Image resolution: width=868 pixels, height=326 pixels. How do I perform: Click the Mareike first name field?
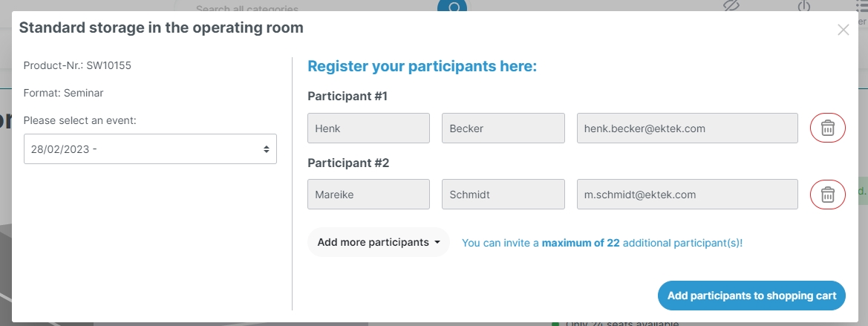click(x=368, y=195)
